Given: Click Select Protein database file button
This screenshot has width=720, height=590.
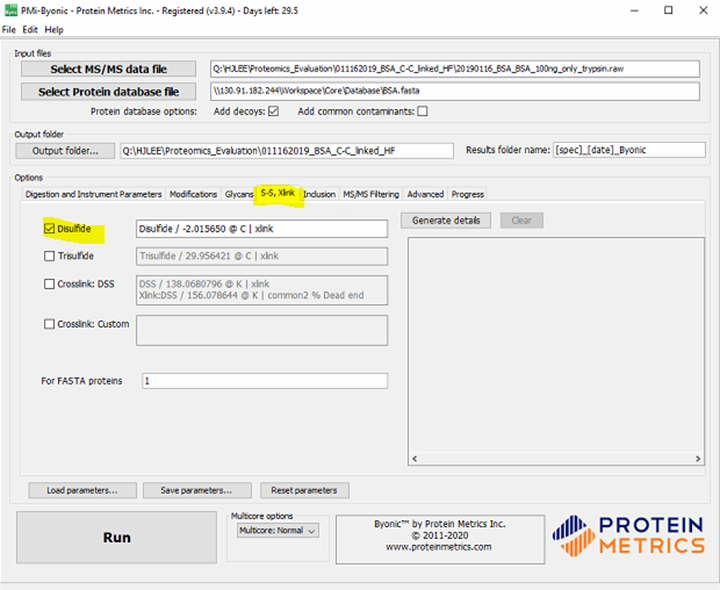Looking at the screenshot, I should click(x=108, y=92).
